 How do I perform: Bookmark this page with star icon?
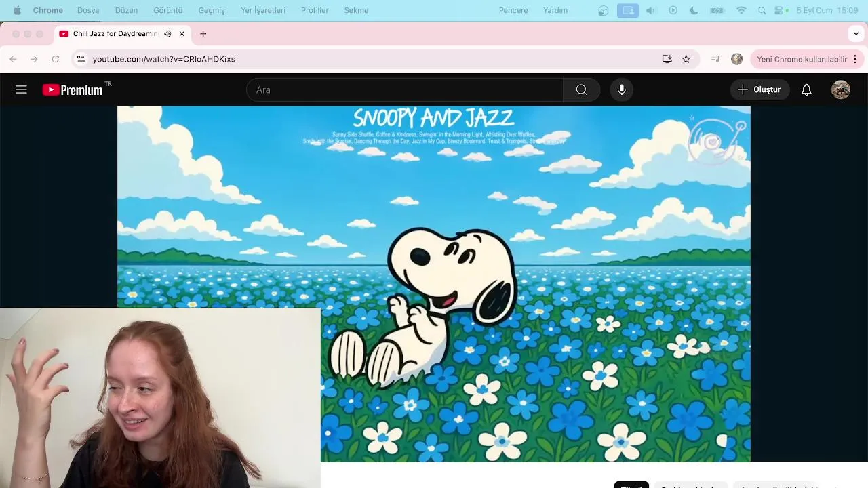686,59
